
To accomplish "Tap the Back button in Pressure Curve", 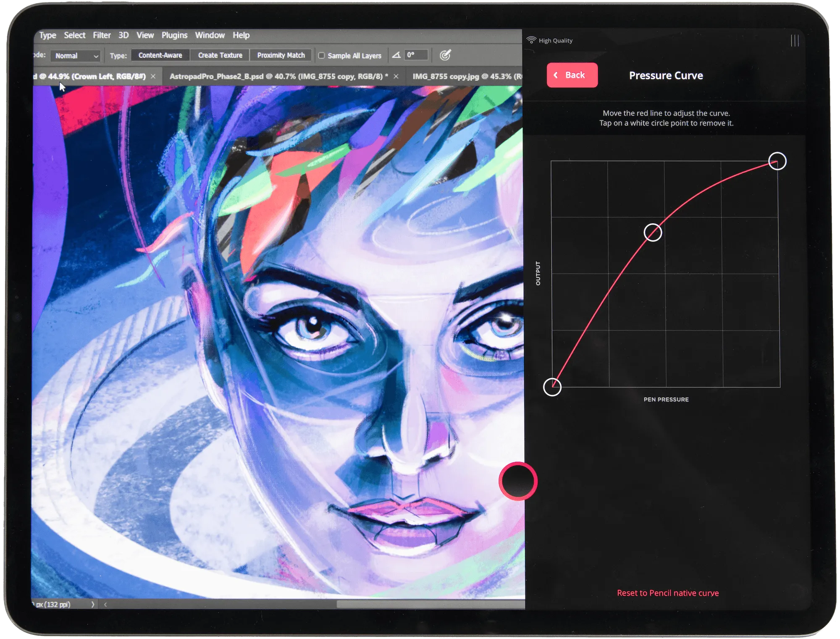I will [572, 75].
